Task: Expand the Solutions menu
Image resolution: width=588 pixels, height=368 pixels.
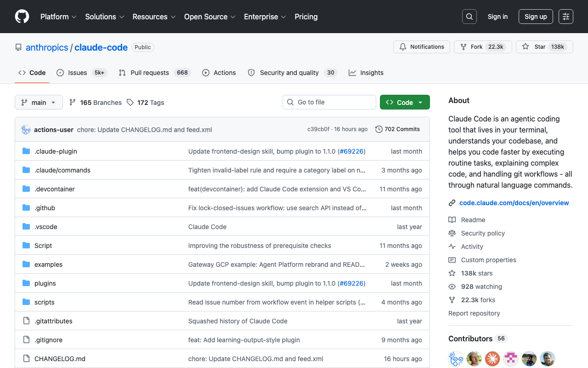Action: [105, 17]
